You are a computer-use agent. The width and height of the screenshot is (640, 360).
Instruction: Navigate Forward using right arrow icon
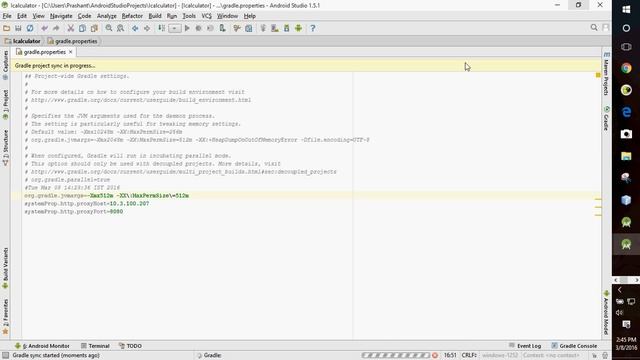click(147, 28)
